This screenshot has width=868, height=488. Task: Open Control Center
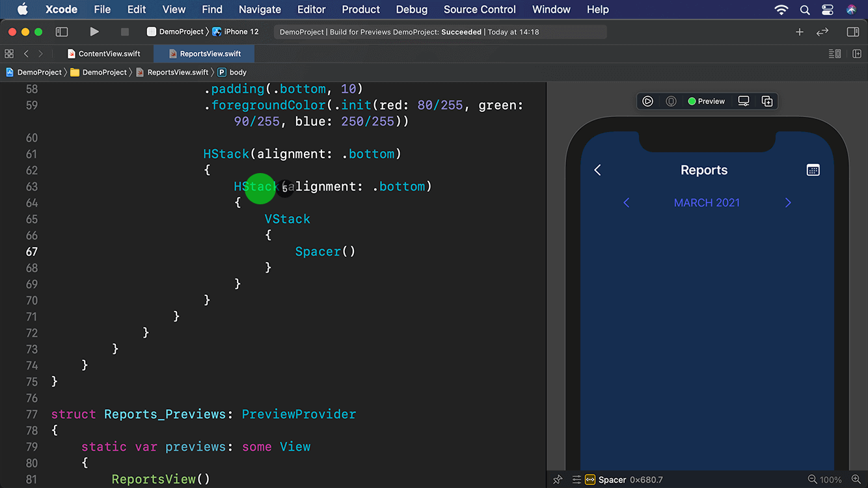(828, 9)
